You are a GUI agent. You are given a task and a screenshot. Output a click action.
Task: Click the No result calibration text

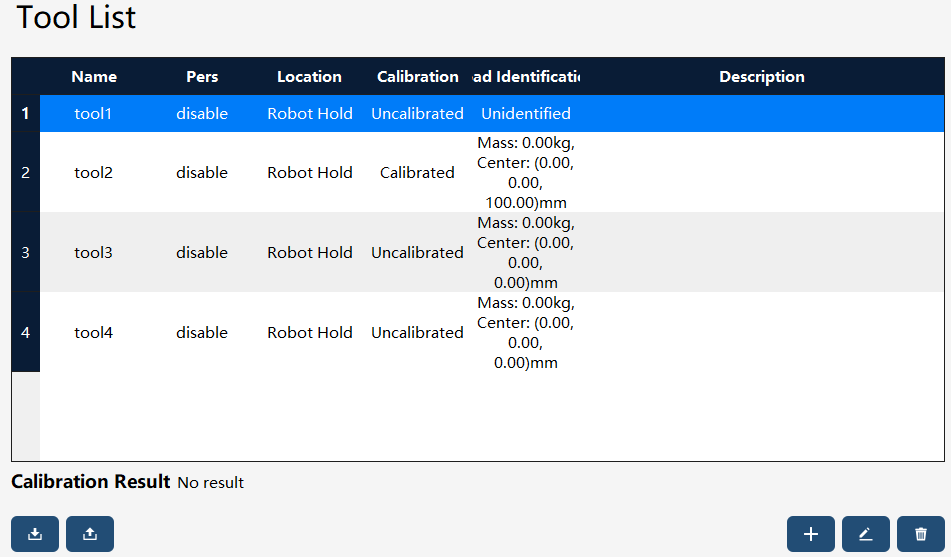click(x=210, y=482)
